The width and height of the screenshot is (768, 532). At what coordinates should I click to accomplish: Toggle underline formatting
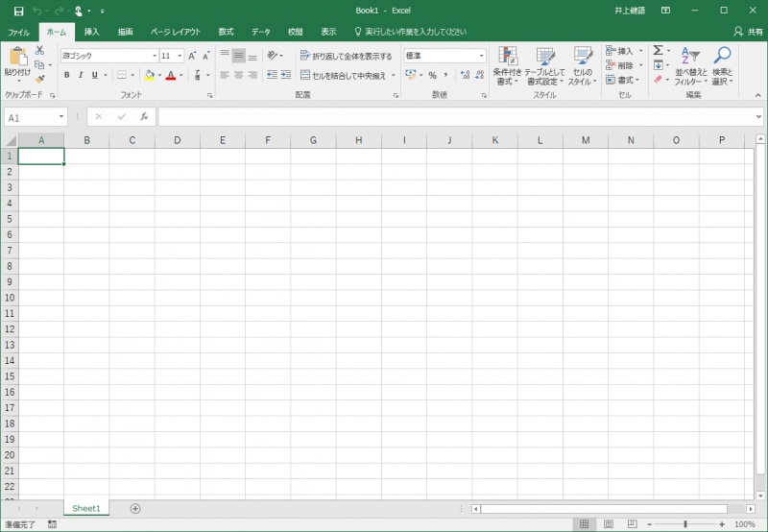94,75
